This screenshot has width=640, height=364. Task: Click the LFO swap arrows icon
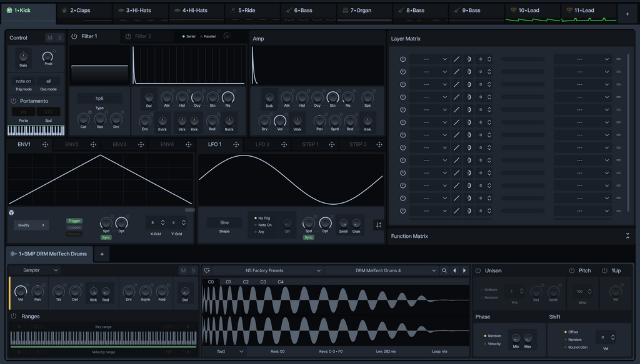[x=378, y=225]
